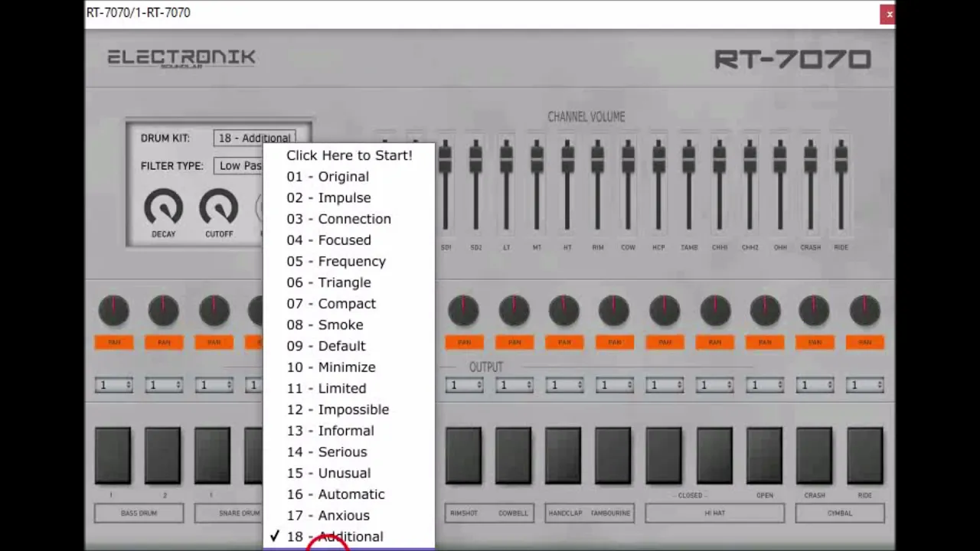The width and height of the screenshot is (980, 551).
Task: Open the output selector for Rimshot
Action: point(464,385)
